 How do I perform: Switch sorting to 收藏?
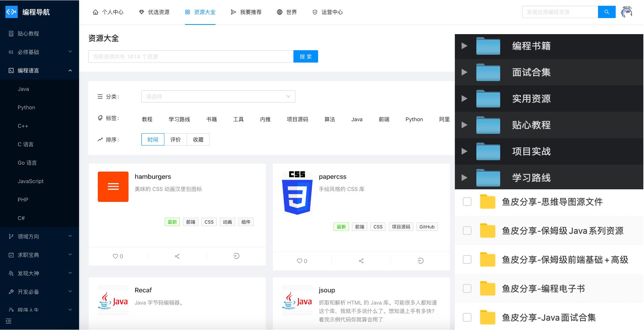[x=198, y=139]
